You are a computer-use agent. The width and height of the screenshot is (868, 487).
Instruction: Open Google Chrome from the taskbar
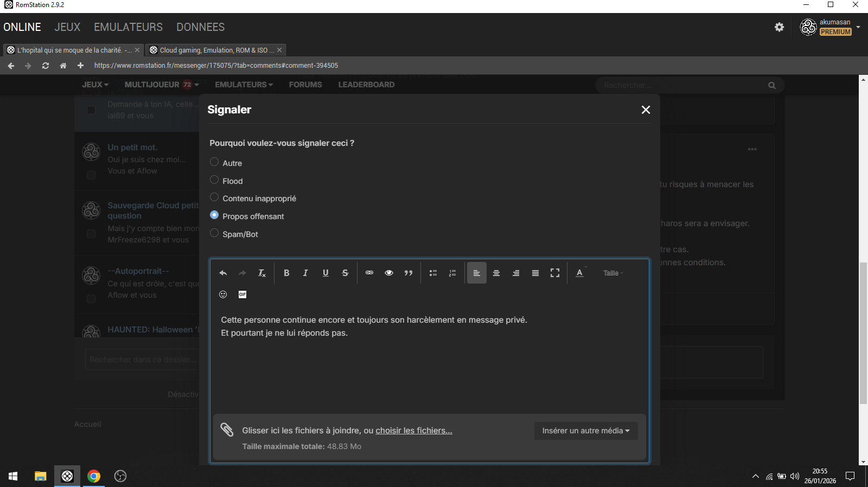pos(94,476)
